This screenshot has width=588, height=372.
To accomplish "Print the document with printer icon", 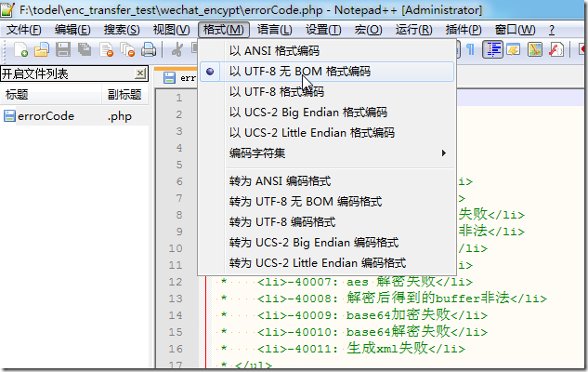I will pos(149,49).
